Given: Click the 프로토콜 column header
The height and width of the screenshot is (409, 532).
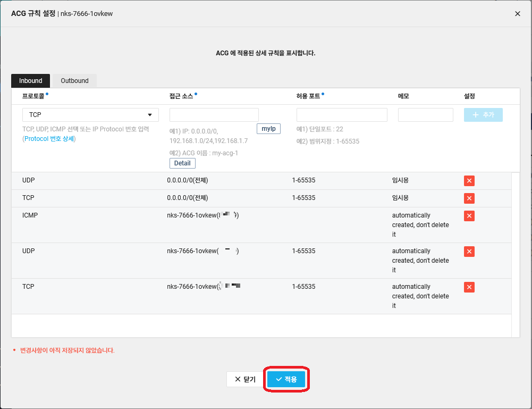Looking at the screenshot, I should tap(33, 96).
